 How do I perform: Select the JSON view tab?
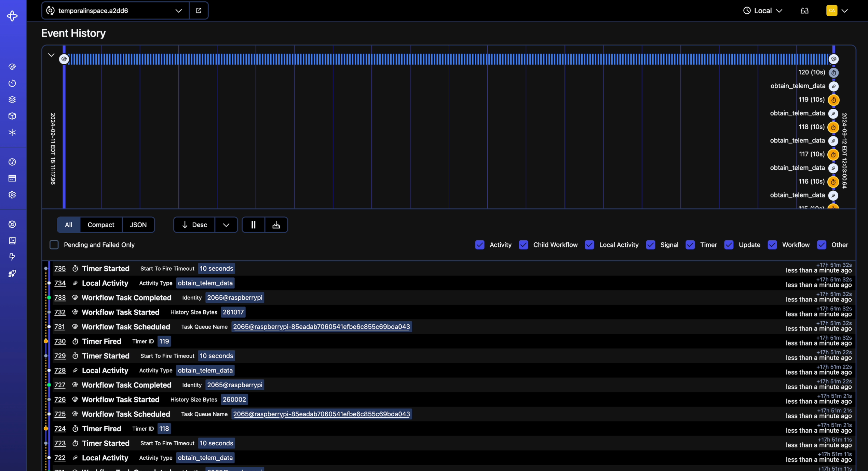coord(137,225)
